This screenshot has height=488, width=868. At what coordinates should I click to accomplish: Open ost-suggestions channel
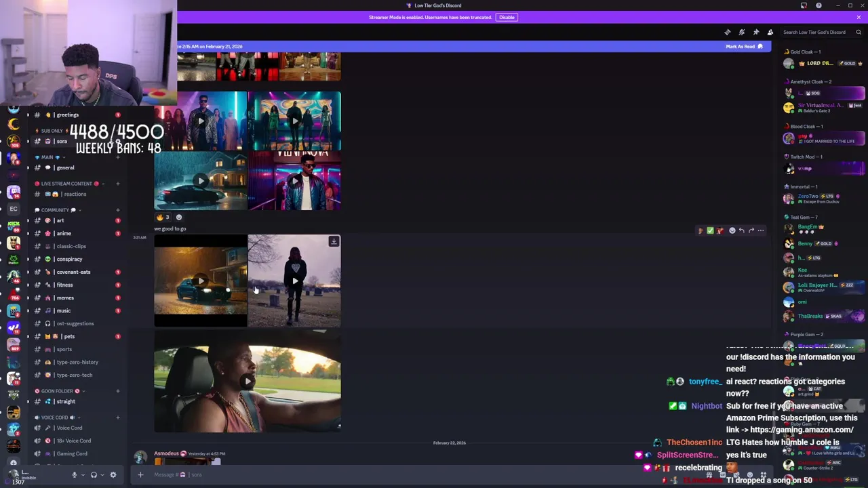[76, 323]
